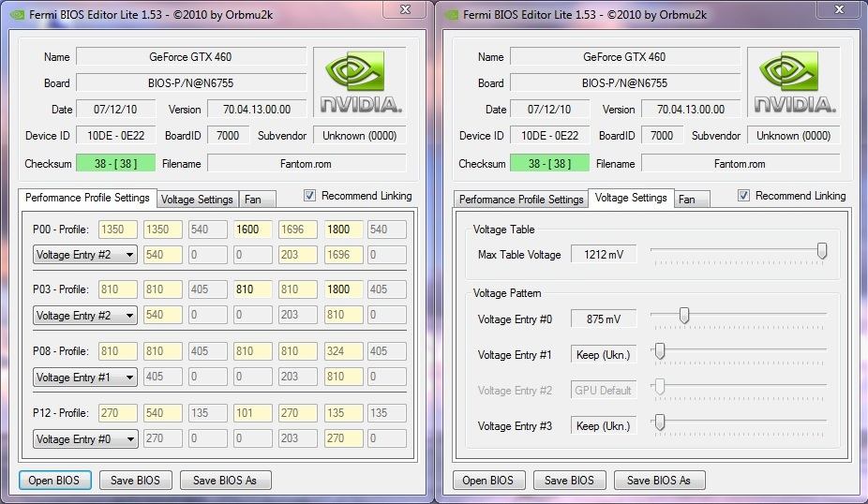Click Save BIOS As in left window

[225, 481]
